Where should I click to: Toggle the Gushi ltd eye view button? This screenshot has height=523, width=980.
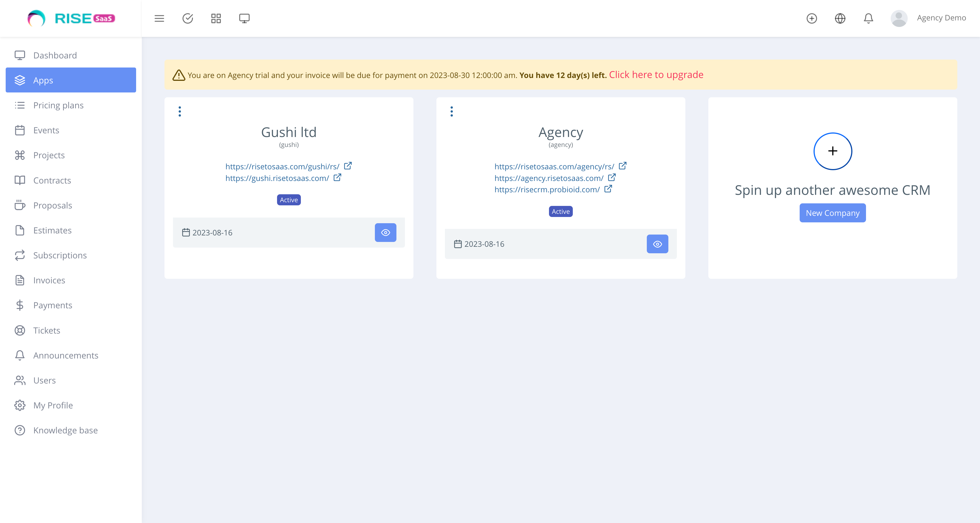click(385, 232)
